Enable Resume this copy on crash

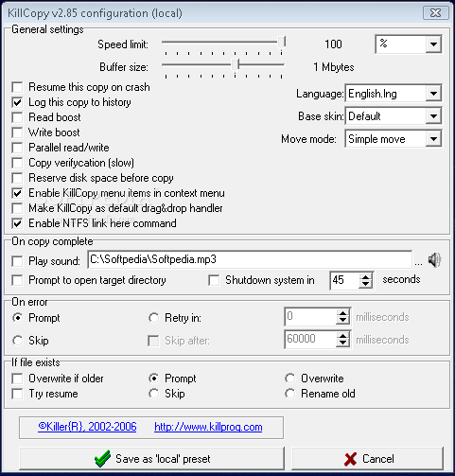(17, 87)
